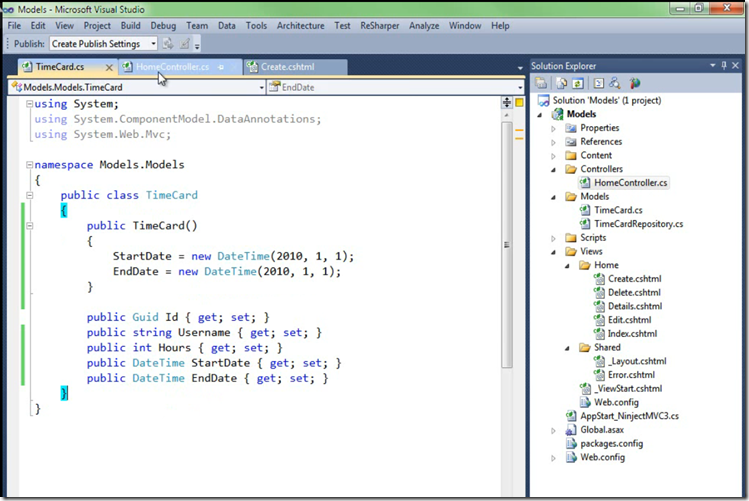Viewport: 749px width, 501px height.
Task: Expand the References node
Action: 554,142
